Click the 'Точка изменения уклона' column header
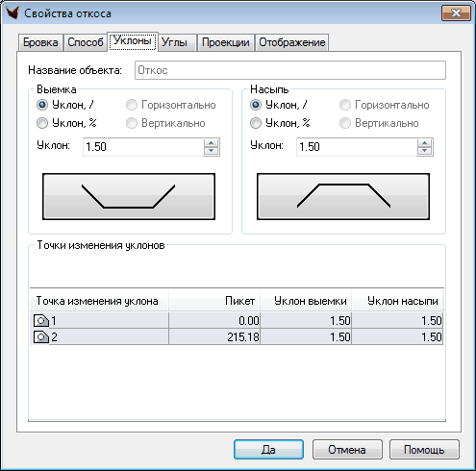This screenshot has width=476, height=471. 99,301
